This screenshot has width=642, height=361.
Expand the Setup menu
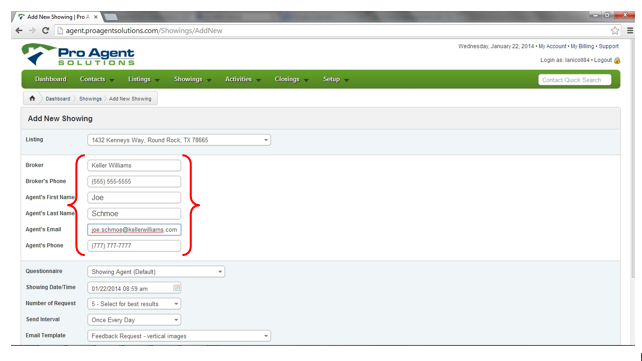point(336,79)
